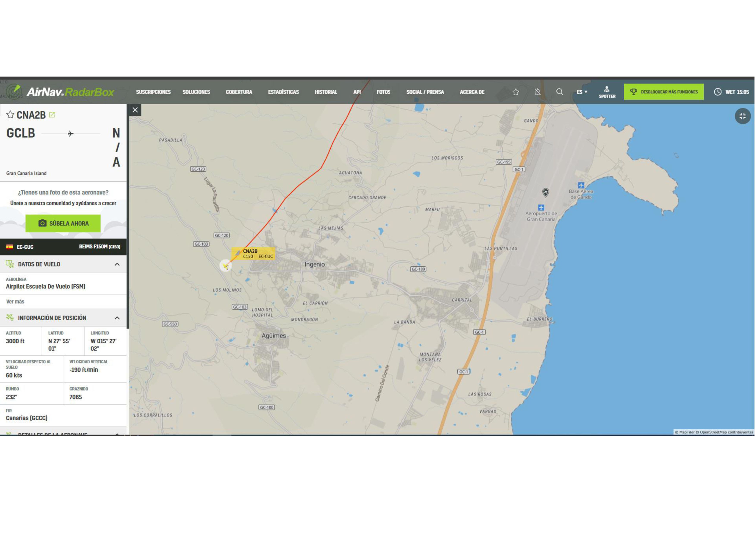The height and width of the screenshot is (535, 756).
Task: Click the yellow aircraft marker on map
Action: click(226, 265)
